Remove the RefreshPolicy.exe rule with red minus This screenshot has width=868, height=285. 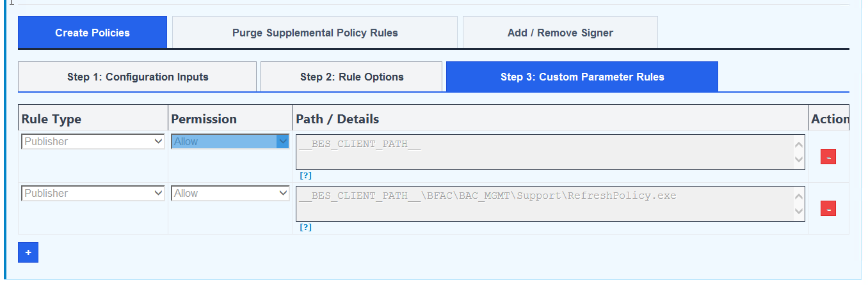pyautogui.click(x=828, y=208)
